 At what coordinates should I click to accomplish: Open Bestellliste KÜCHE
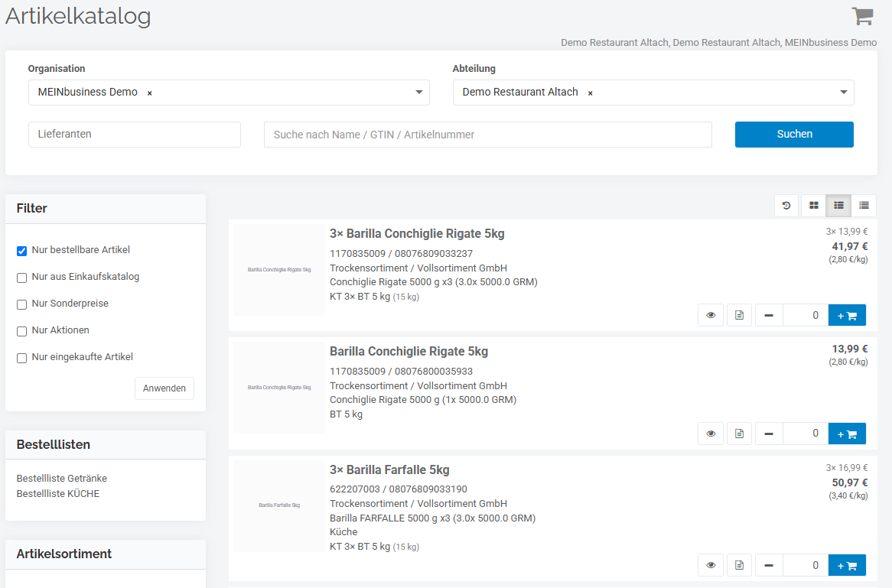click(x=58, y=494)
